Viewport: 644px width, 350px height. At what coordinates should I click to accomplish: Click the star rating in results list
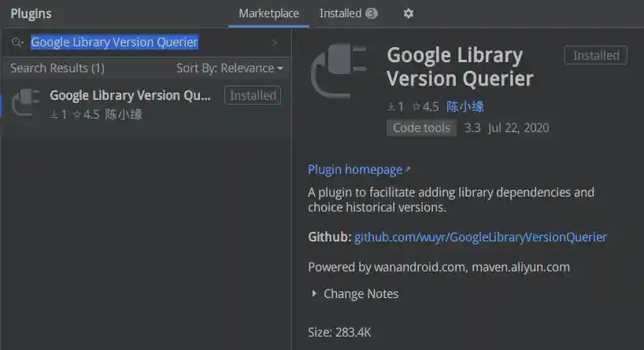[86, 115]
